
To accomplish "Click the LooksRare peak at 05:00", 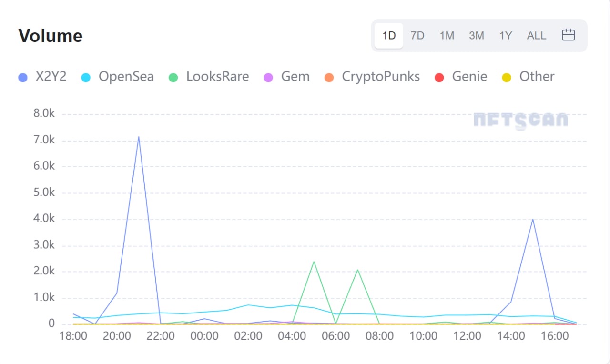I will point(314,262).
